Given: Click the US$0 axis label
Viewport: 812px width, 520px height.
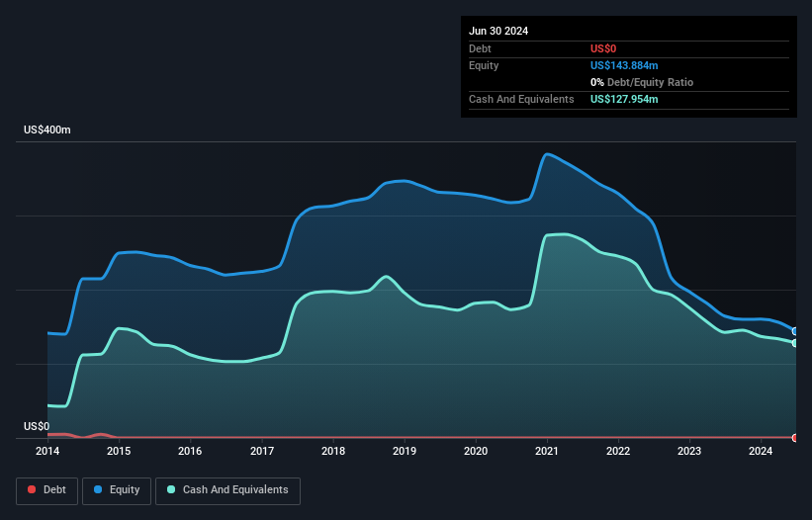Looking at the screenshot, I should click(37, 426).
